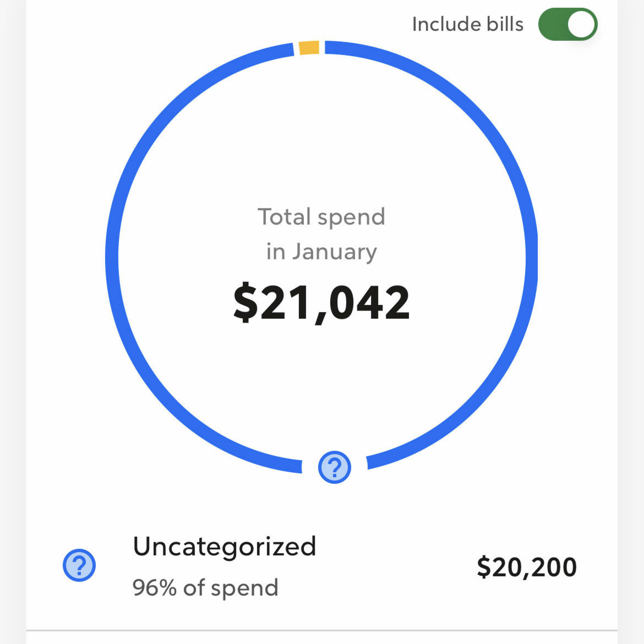Select the yellow segment of the spending donut
The image size is (644, 644).
coord(309,48)
